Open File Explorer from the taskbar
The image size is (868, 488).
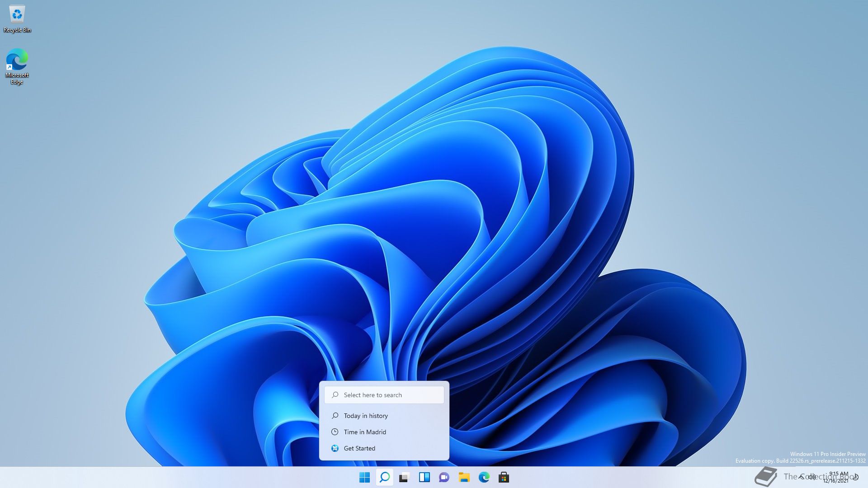tap(464, 477)
